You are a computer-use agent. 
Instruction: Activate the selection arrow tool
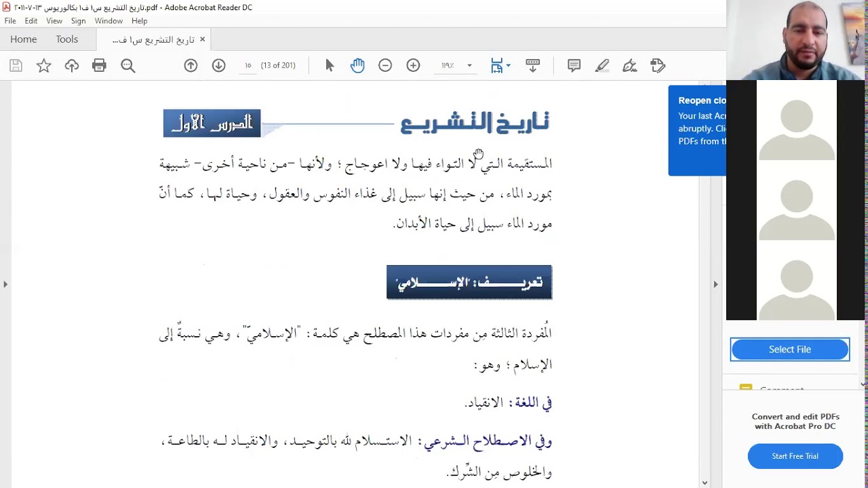click(x=330, y=66)
